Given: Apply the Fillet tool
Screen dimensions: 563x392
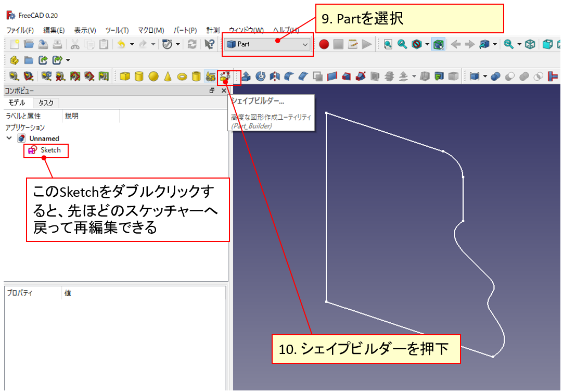Looking at the screenshot, I should [x=289, y=76].
